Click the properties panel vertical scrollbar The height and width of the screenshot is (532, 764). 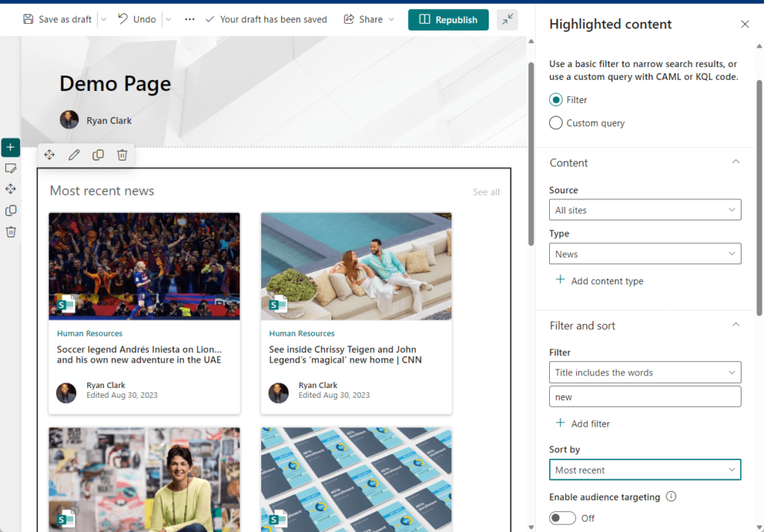(x=759, y=197)
